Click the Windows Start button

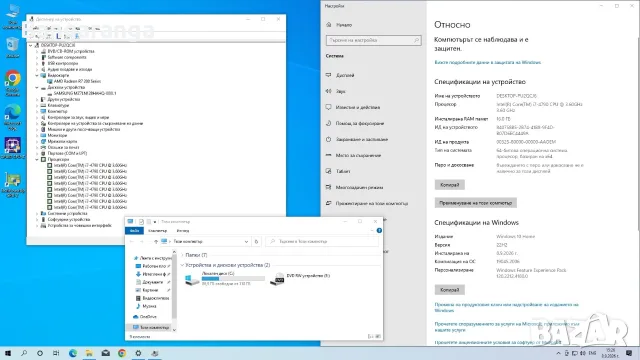click(8, 353)
